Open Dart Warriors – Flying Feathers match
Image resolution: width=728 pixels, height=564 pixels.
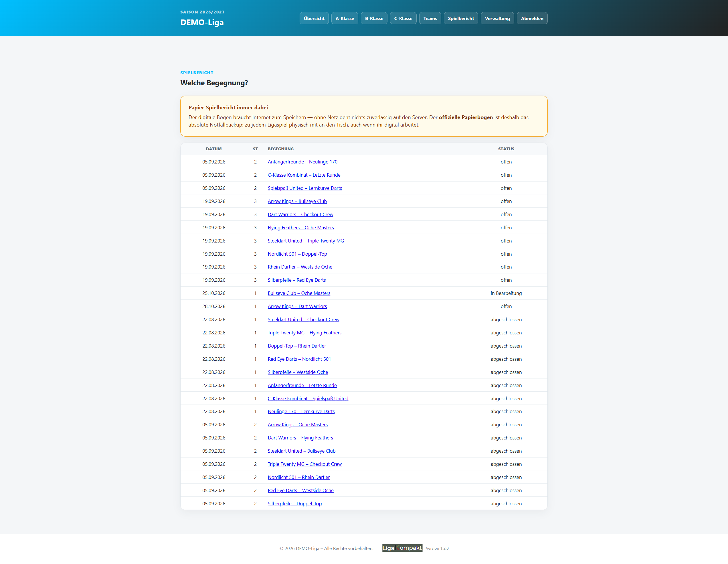tap(300, 438)
